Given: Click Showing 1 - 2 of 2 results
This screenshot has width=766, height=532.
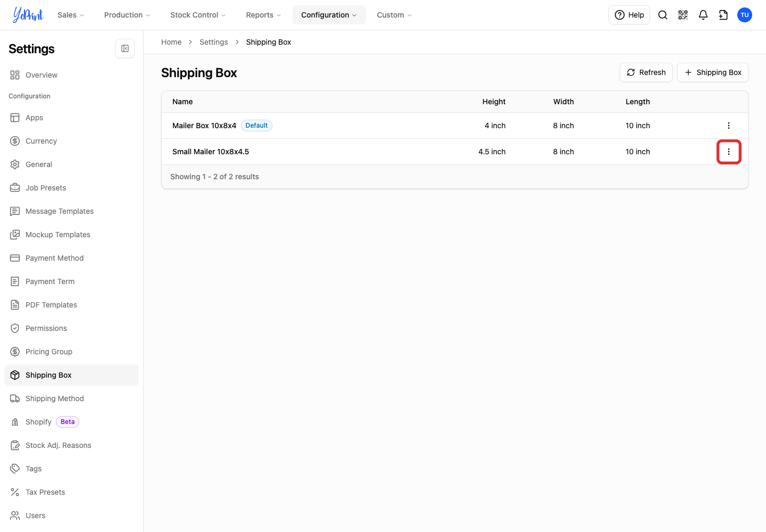Looking at the screenshot, I should point(214,177).
